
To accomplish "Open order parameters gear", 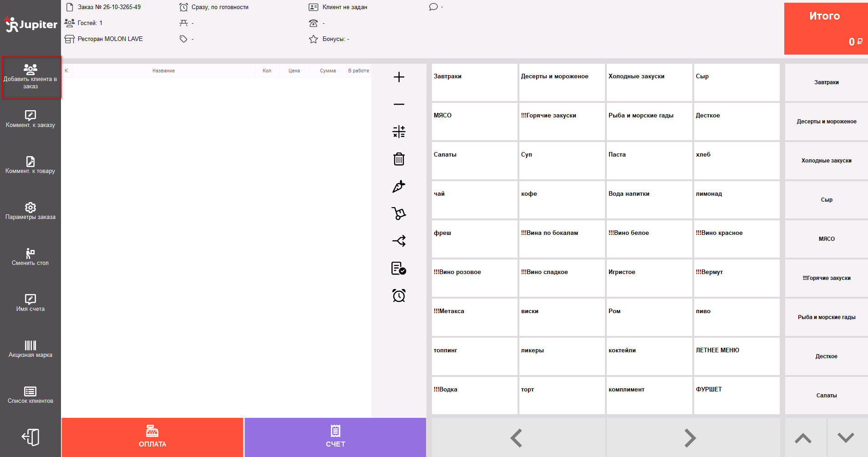I will pyautogui.click(x=30, y=211).
